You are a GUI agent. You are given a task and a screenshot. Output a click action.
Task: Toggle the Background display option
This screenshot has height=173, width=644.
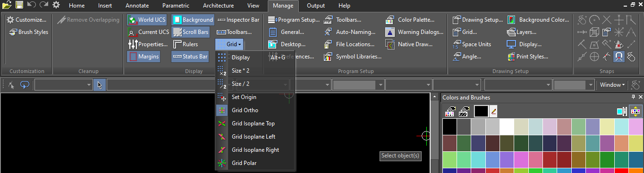tap(193, 20)
